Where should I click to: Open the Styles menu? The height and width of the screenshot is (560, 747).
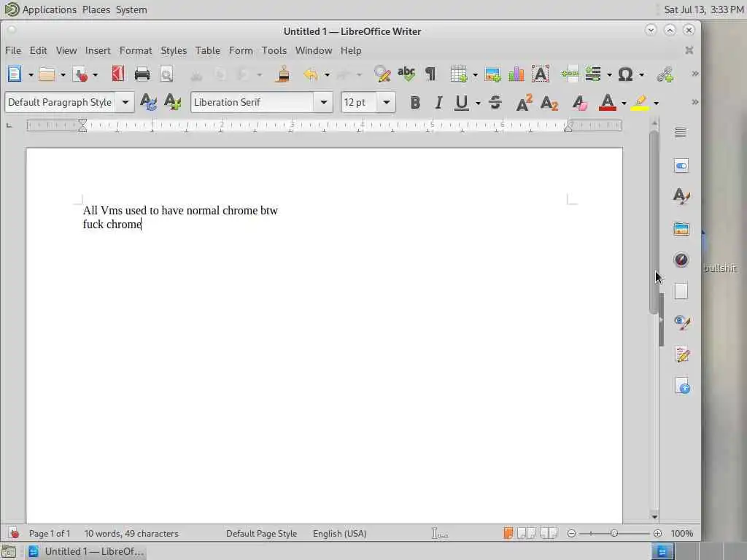pyautogui.click(x=174, y=50)
